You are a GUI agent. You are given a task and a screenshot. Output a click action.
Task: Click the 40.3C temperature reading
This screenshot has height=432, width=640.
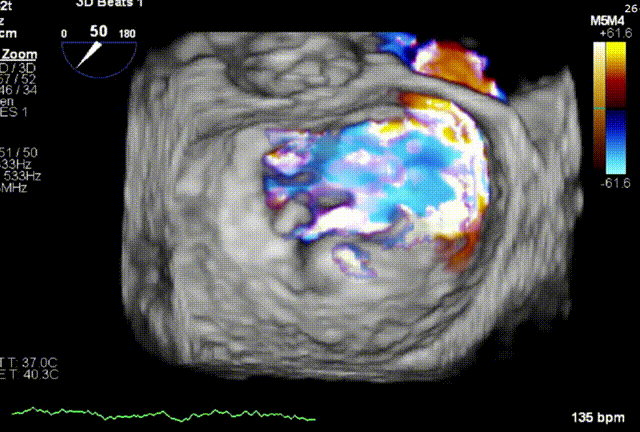coord(22,376)
